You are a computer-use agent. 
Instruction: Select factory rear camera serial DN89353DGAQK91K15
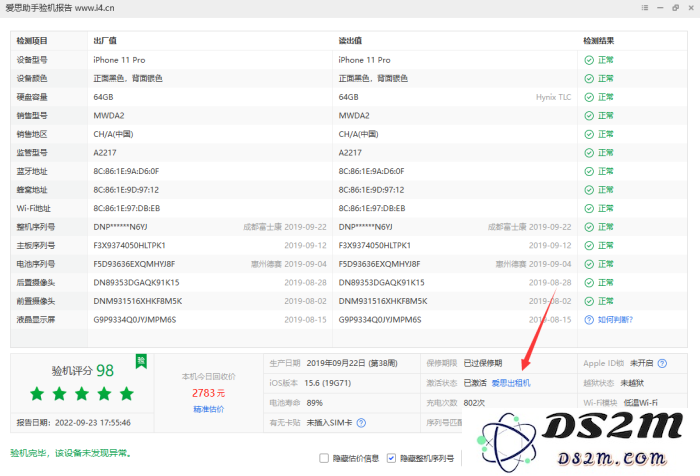click(x=136, y=283)
